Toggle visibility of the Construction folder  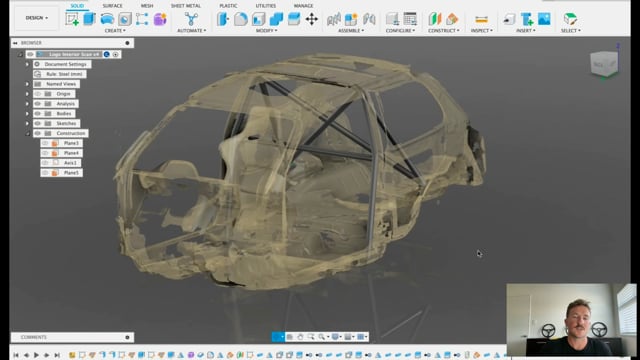click(38, 133)
